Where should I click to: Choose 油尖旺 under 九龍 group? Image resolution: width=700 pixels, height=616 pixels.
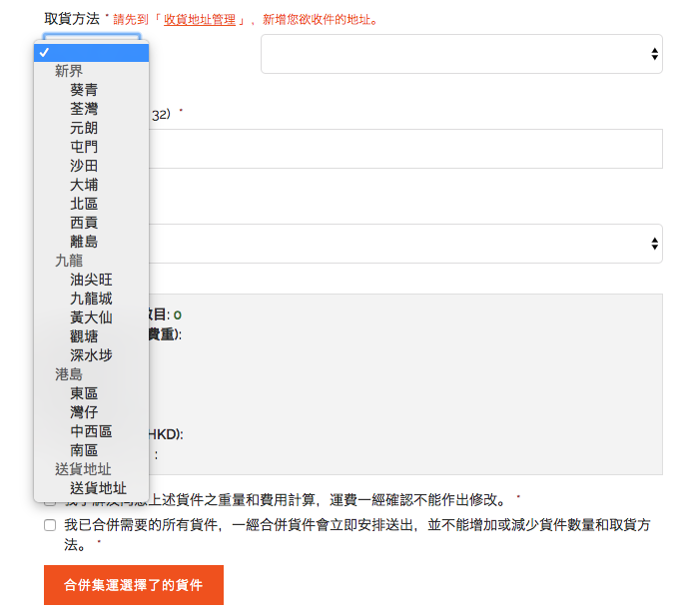tap(91, 280)
